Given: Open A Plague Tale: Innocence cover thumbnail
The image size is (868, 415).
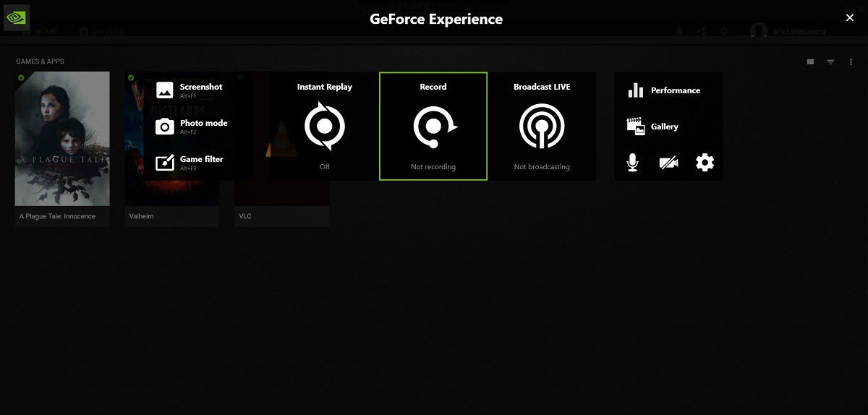Looking at the screenshot, I should point(62,139).
